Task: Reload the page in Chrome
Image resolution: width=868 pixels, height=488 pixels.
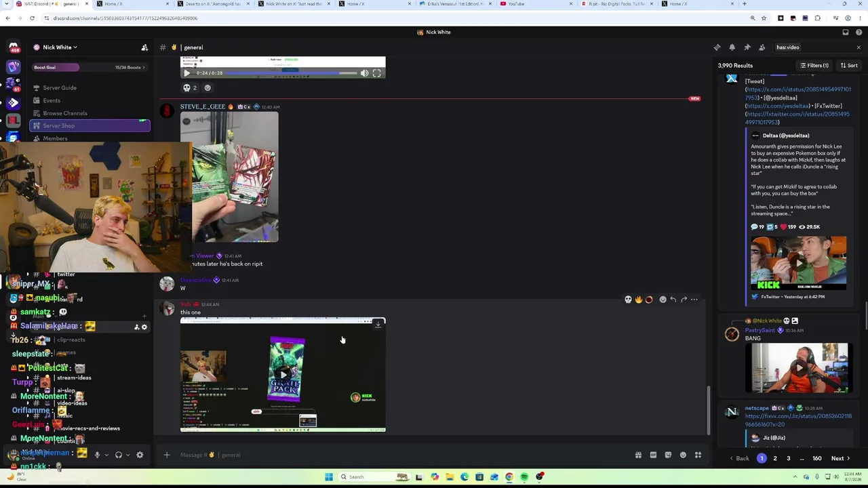Action: pyautogui.click(x=32, y=18)
